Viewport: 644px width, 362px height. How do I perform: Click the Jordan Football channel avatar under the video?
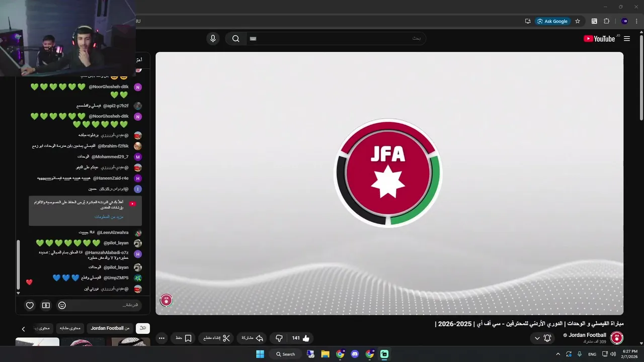click(x=617, y=338)
